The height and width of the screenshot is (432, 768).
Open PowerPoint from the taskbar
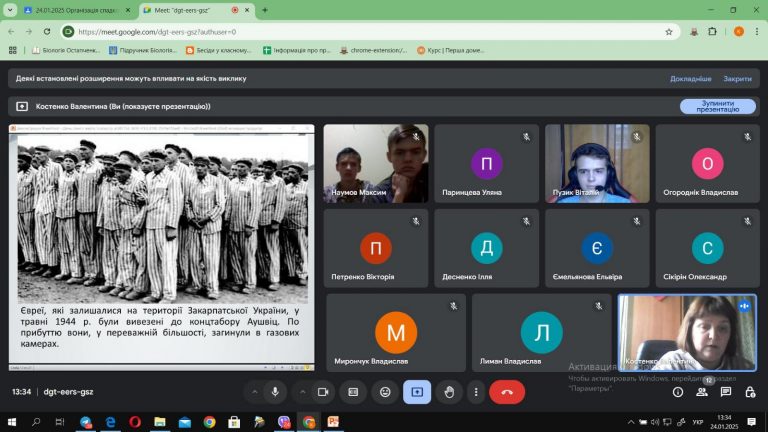[x=333, y=422]
